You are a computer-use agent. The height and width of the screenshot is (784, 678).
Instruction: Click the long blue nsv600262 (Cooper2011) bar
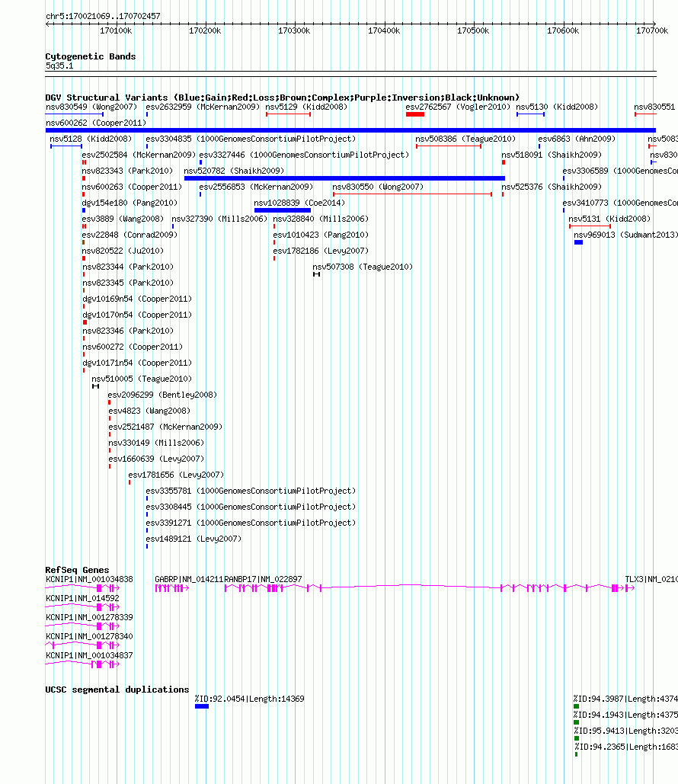[x=350, y=130]
